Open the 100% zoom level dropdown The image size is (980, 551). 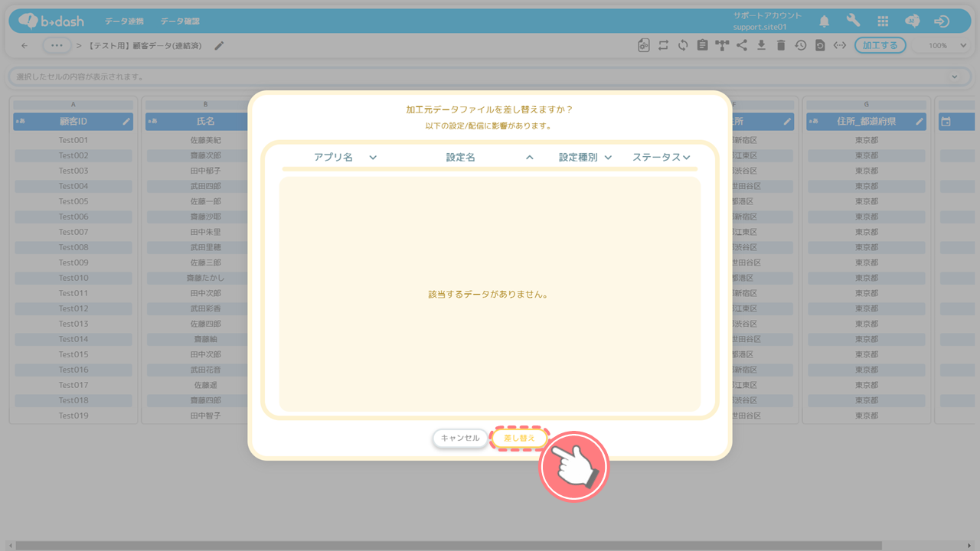tap(947, 46)
